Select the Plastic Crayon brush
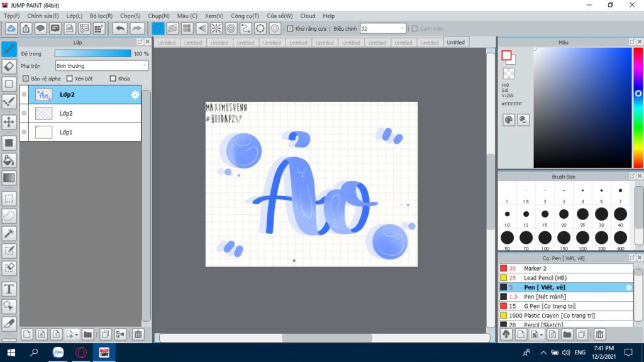The image size is (644, 362). [566, 315]
